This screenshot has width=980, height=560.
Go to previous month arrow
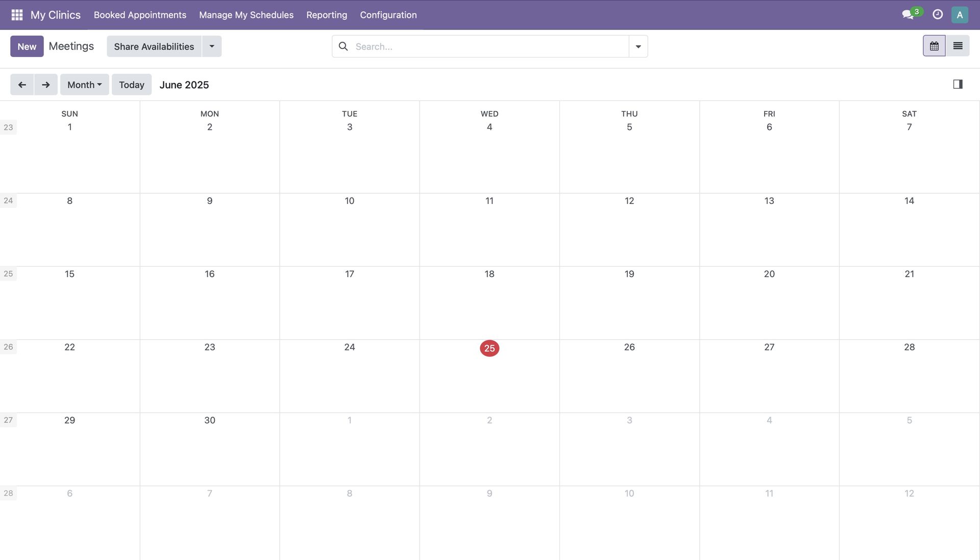point(22,85)
